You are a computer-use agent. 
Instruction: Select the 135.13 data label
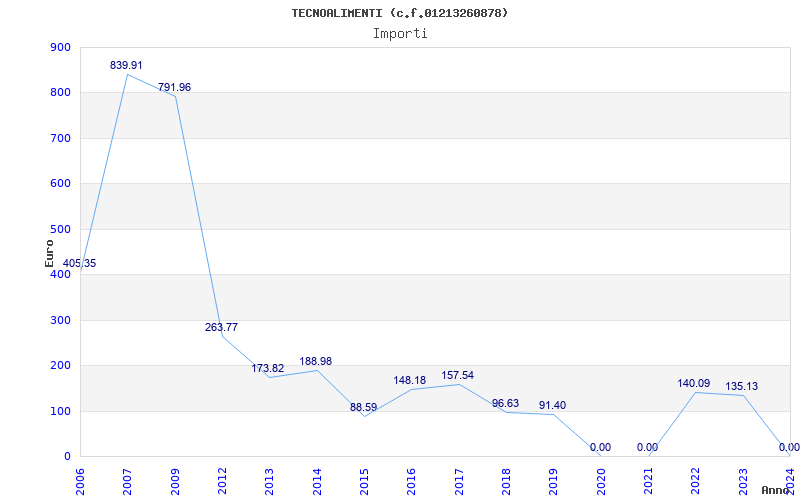pyautogui.click(x=741, y=386)
